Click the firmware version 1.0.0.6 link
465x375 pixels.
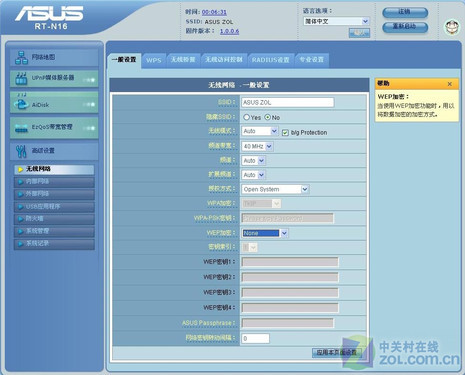tap(229, 31)
